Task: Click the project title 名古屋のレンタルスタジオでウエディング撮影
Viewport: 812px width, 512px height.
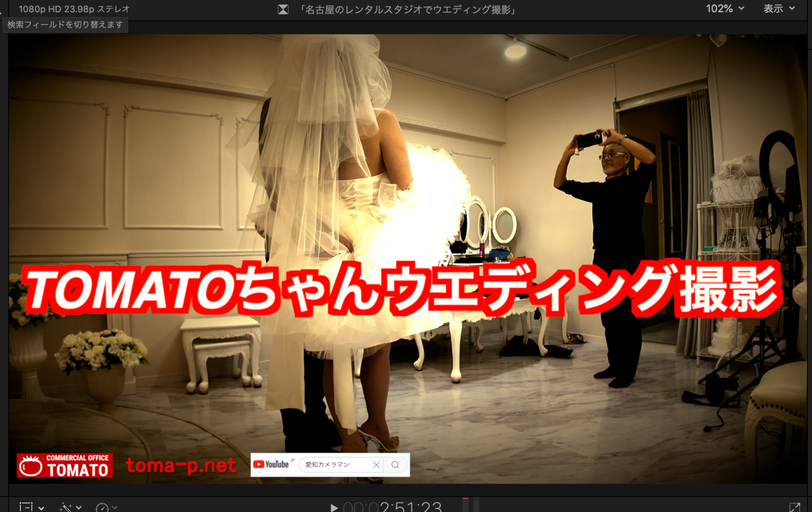Action: pyautogui.click(x=408, y=9)
